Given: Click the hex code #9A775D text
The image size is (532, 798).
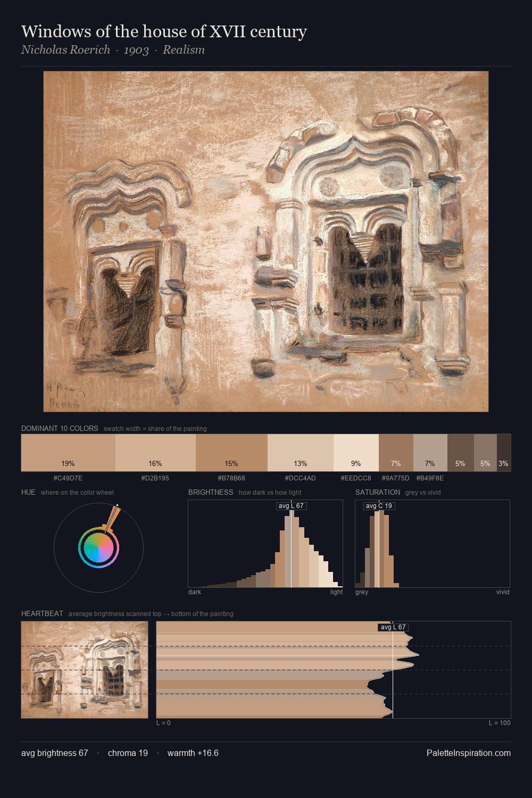Looking at the screenshot, I should click(x=396, y=478).
